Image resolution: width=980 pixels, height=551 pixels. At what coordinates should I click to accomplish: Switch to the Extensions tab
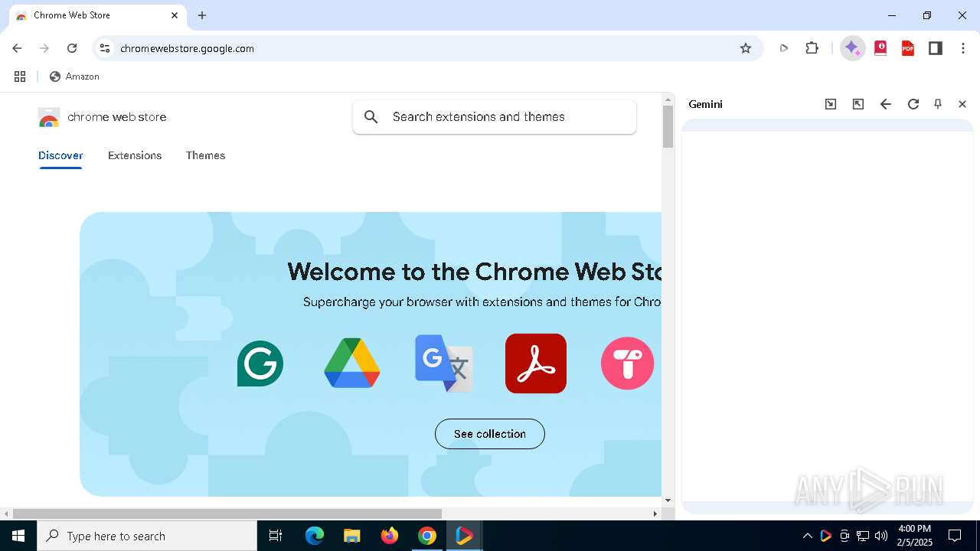135,155
